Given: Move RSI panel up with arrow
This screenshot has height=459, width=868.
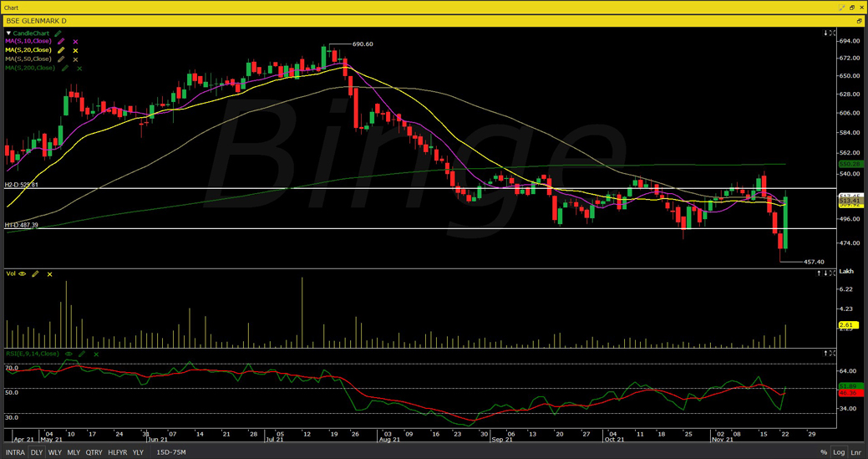Looking at the screenshot, I should 825,353.
